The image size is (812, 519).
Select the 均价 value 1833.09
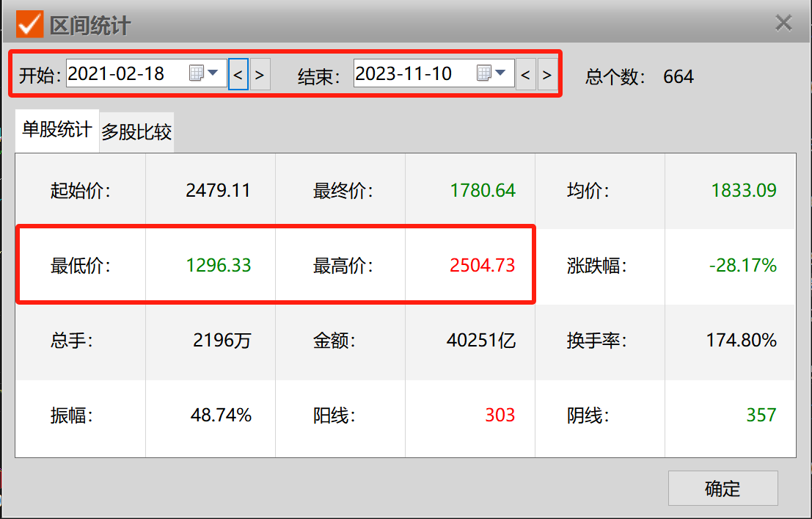pos(744,190)
